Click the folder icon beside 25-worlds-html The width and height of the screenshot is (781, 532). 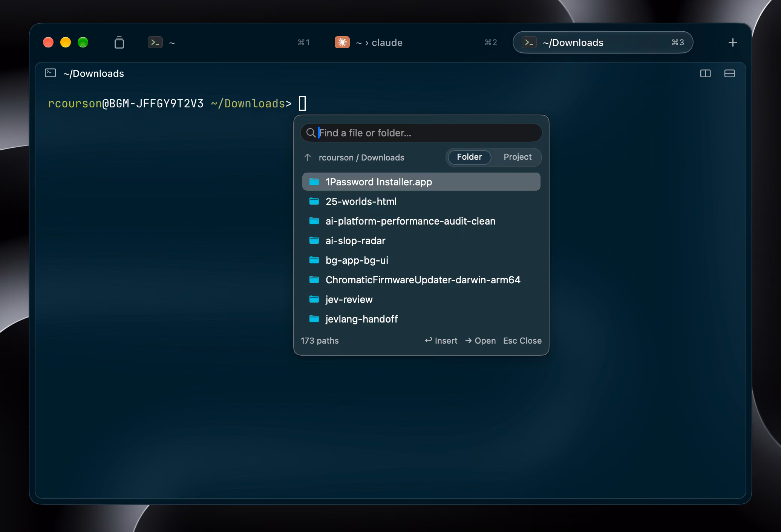pyautogui.click(x=314, y=201)
